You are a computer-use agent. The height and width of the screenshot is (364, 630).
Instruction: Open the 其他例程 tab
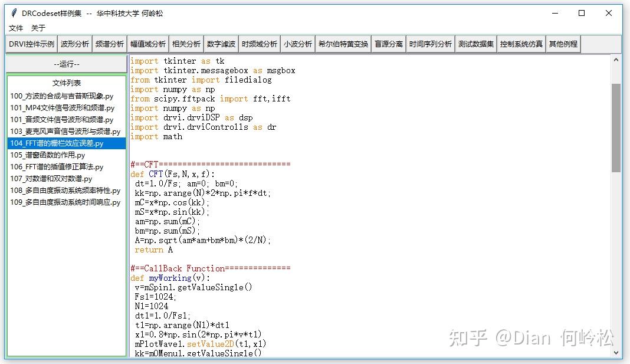click(x=563, y=43)
